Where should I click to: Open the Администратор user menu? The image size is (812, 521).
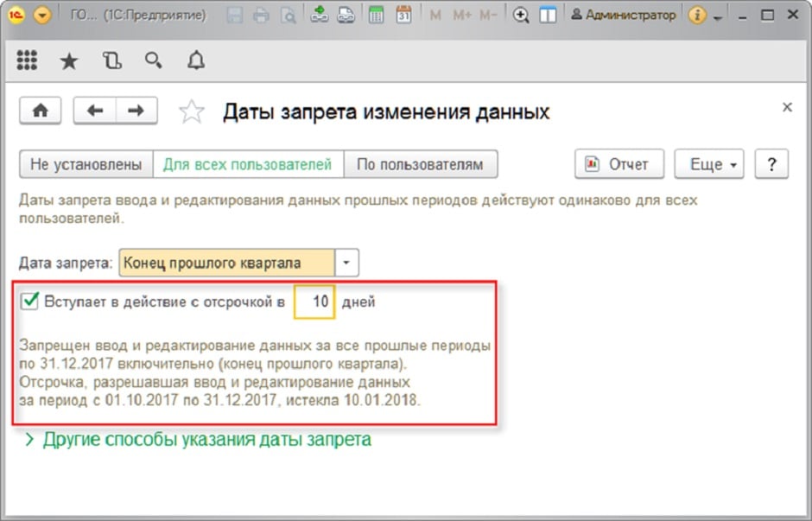[x=622, y=16]
